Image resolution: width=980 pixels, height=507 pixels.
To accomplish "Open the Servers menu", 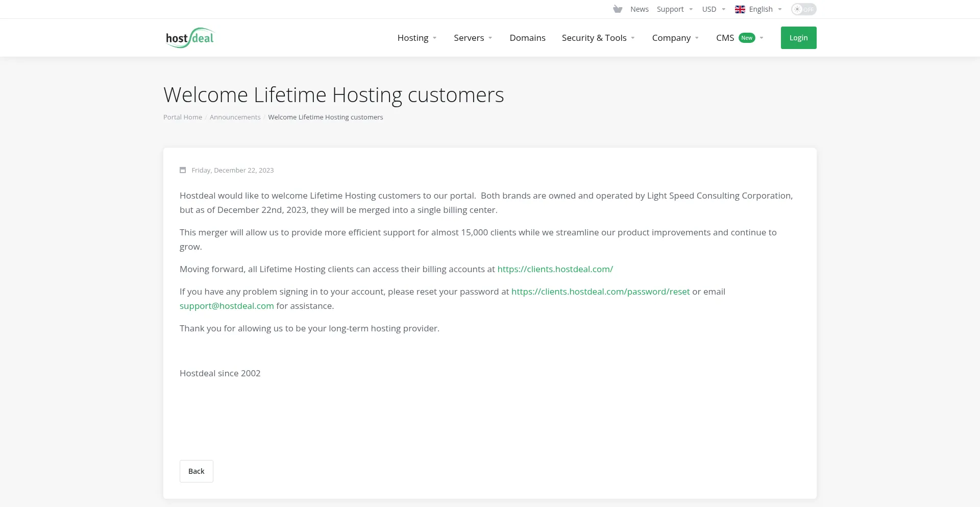I will [473, 38].
